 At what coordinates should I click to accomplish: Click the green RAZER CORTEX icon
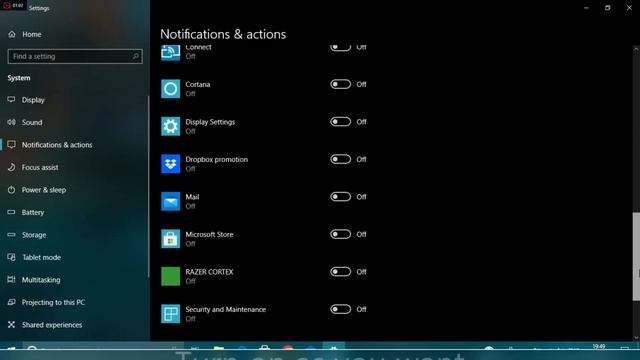click(170, 276)
